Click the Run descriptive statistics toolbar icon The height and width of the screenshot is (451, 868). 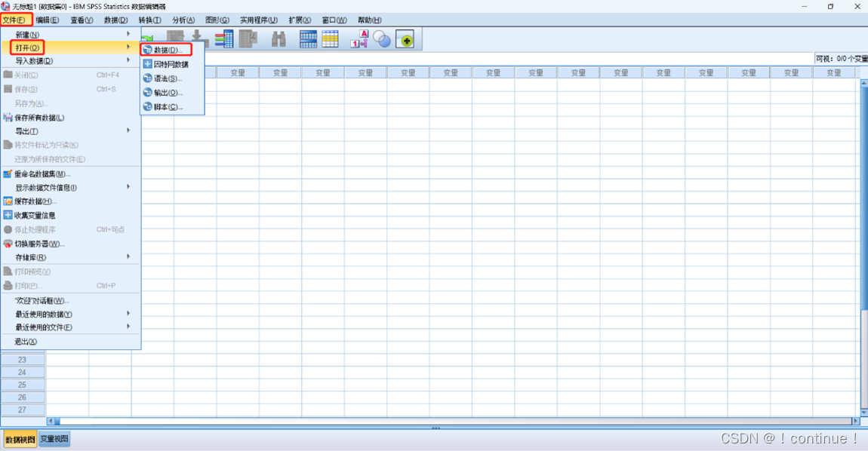click(248, 38)
